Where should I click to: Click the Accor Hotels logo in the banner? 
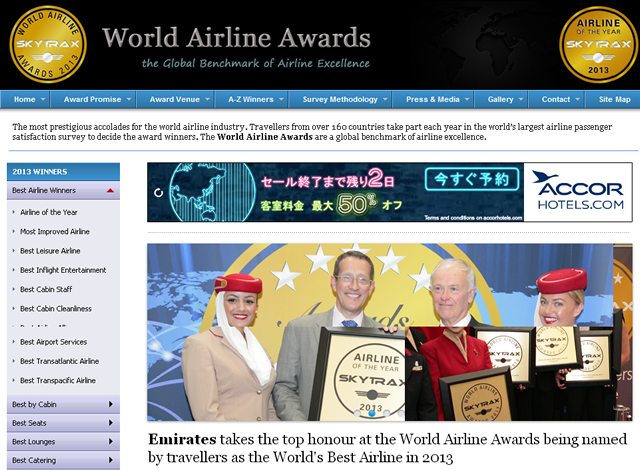click(577, 190)
